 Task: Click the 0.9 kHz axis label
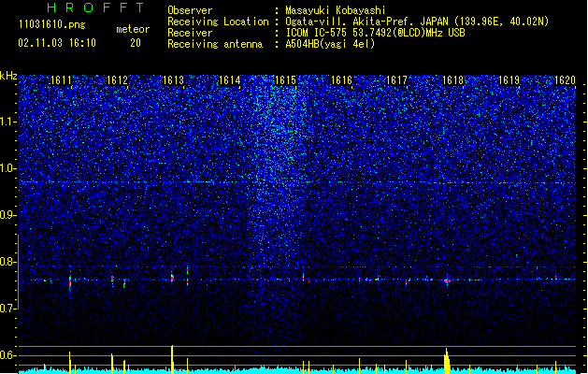(x=8, y=215)
